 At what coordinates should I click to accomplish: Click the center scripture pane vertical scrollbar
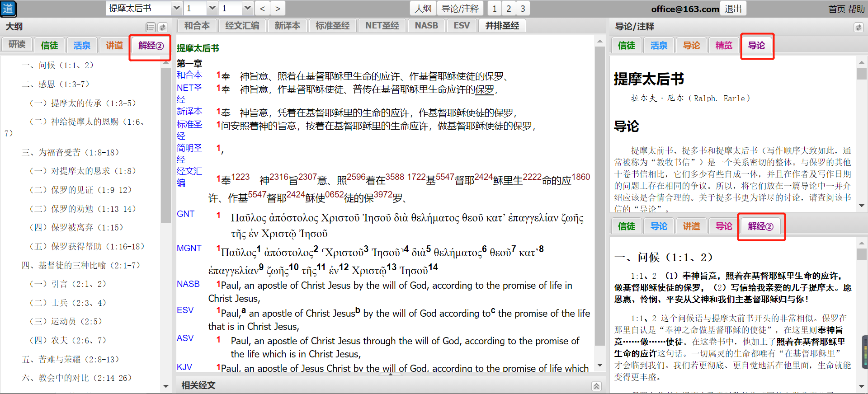pos(599,203)
